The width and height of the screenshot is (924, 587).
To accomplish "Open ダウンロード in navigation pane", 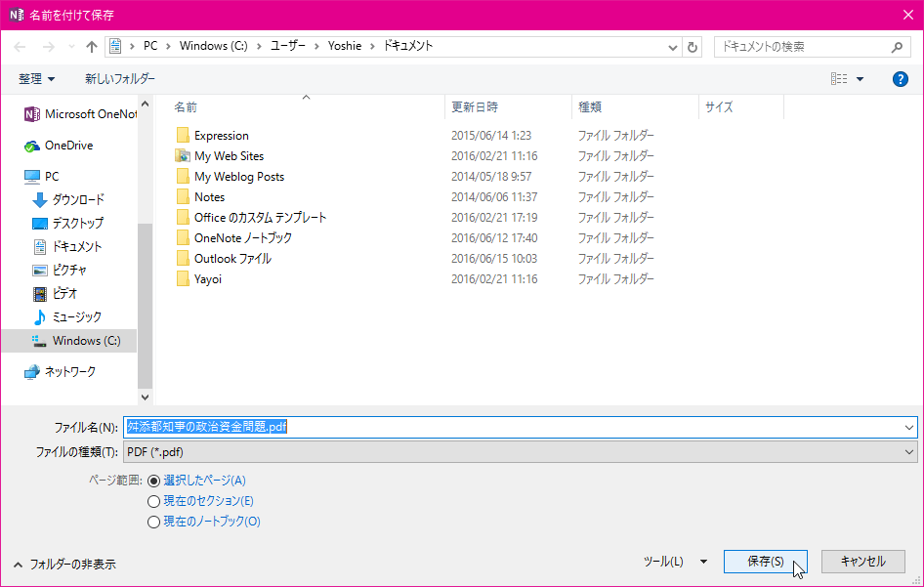I will pos(67,200).
